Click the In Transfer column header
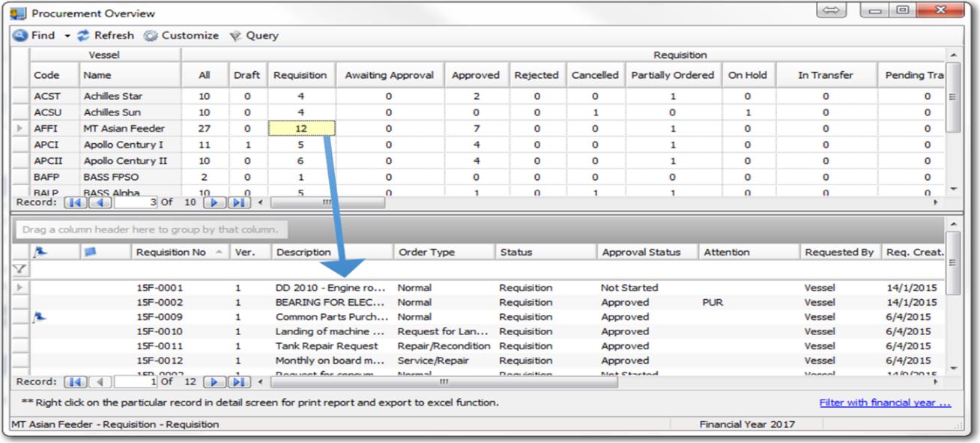Image resolution: width=980 pixels, height=443 pixels. [826, 75]
